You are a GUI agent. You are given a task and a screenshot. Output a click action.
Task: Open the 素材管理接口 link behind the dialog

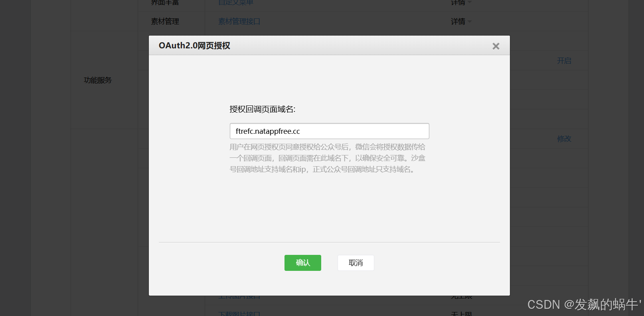pos(239,22)
